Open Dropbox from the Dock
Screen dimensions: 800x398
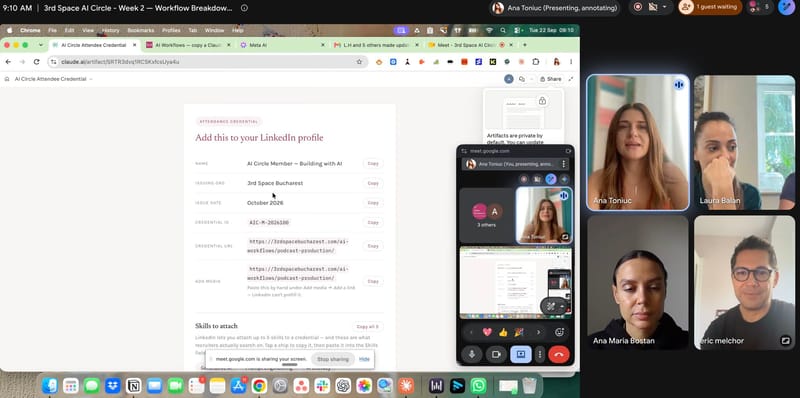[x=113, y=386]
